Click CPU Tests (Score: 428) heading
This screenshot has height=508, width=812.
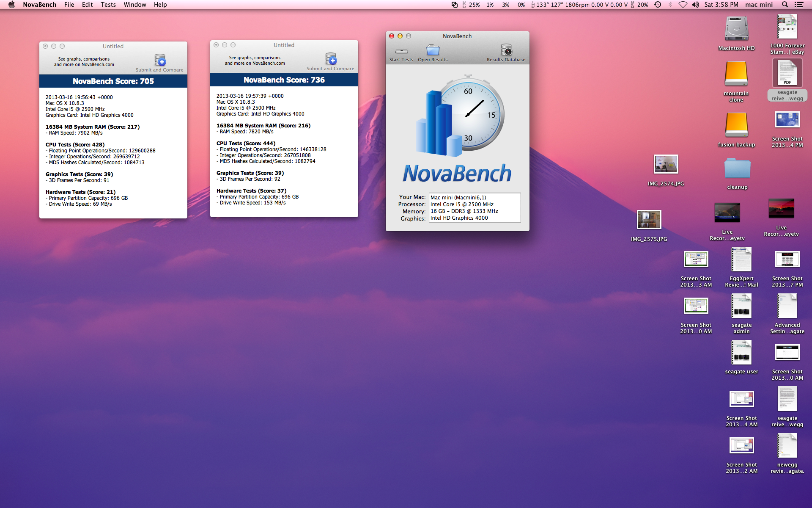pyautogui.click(x=75, y=145)
